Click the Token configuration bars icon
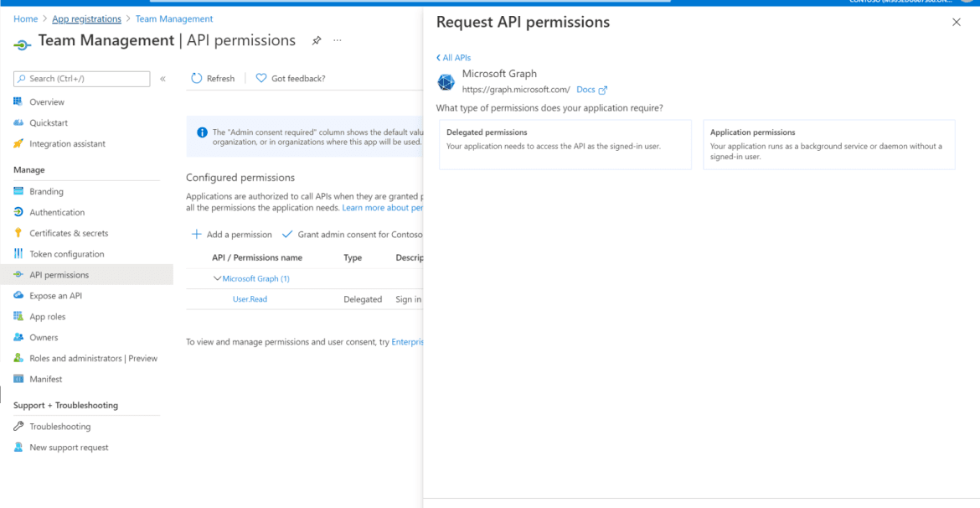The height and width of the screenshot is (508, 980). pos(18,254)
